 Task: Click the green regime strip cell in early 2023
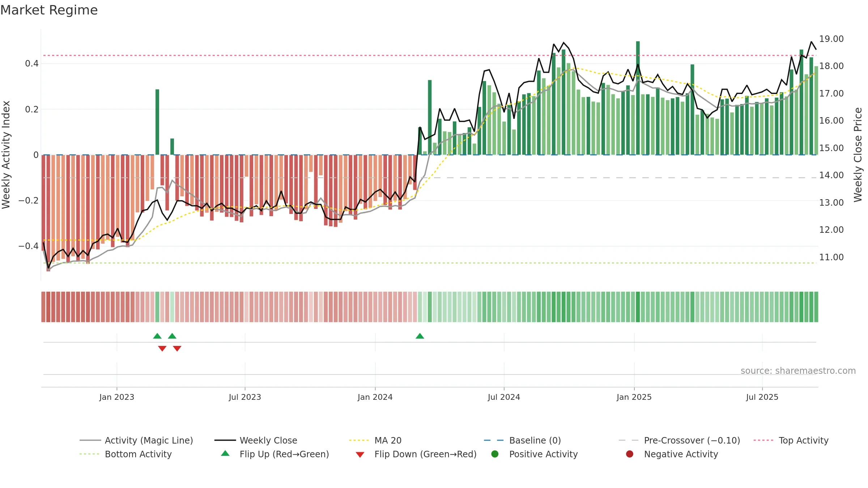[157, 307]
